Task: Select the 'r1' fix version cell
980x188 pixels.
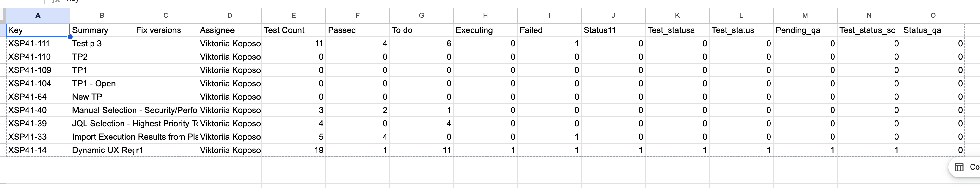Action: pyautogui.click(x=166, y=150)
